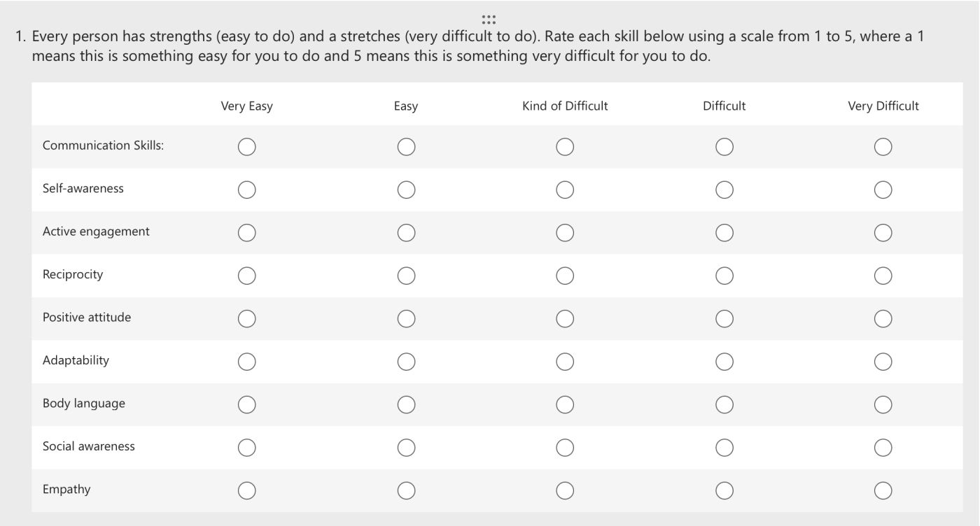
Task: Select Very Easy for Adaptability
Action: (246, 361)
